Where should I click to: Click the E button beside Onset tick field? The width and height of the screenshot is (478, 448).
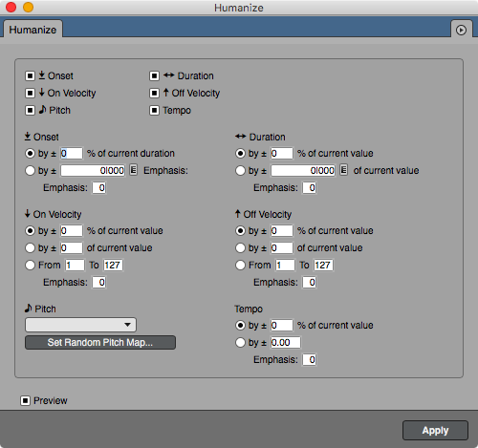click(x=133, y=170)
